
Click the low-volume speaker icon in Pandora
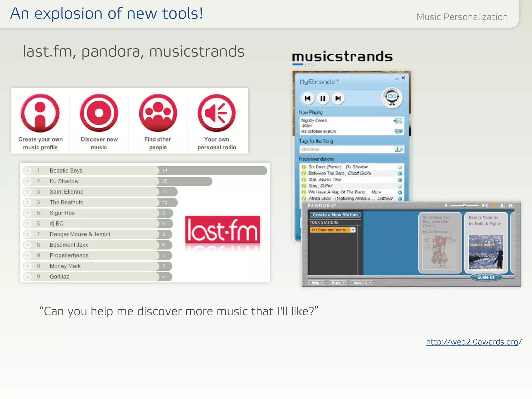[x=446, y=205]
